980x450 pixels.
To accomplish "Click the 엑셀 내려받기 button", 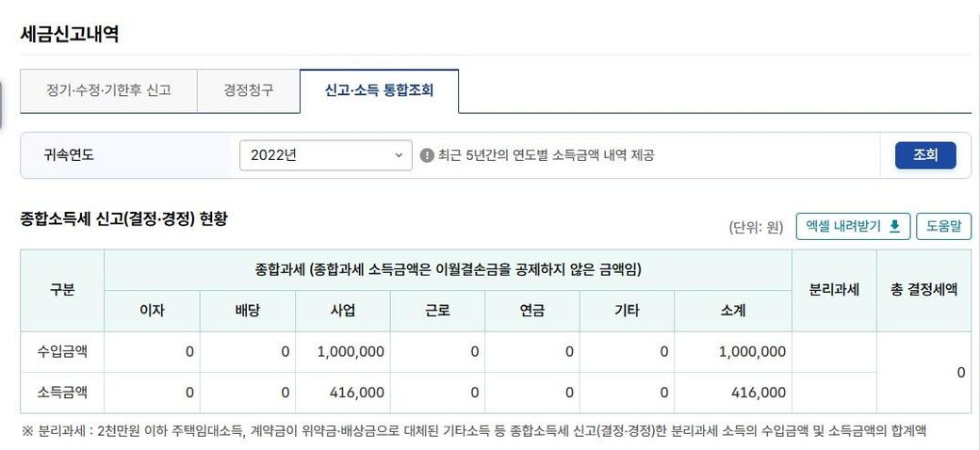I will coord(853,226).
